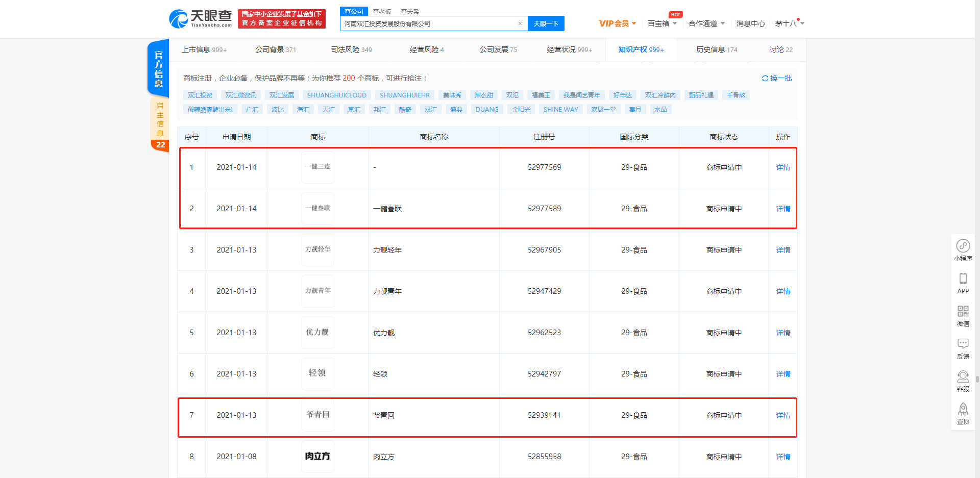The image size is (980, 478).
Task: Open 详情 for trademark 肉立方
Action: pos(782,457)
